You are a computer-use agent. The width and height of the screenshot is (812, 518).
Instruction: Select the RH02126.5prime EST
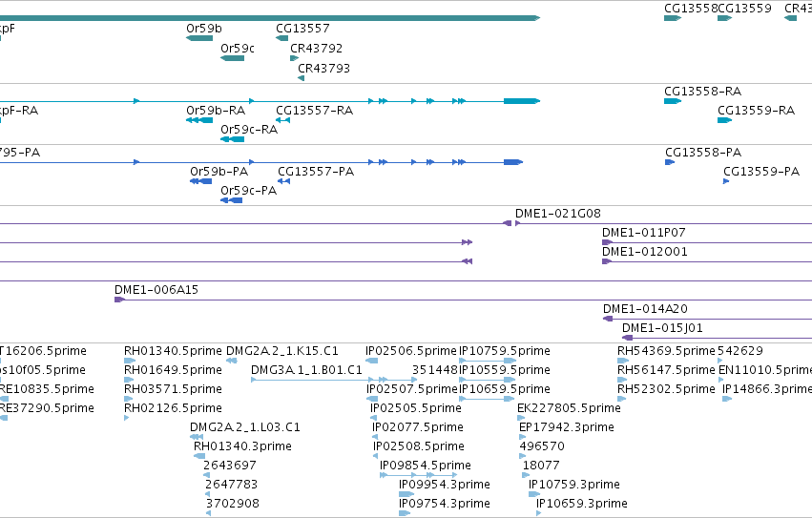pos(126,418)
